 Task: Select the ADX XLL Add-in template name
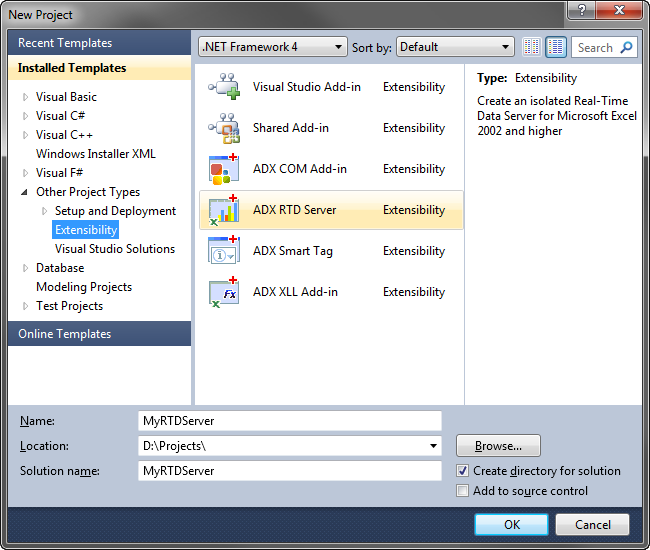click(x=295, y=292)
